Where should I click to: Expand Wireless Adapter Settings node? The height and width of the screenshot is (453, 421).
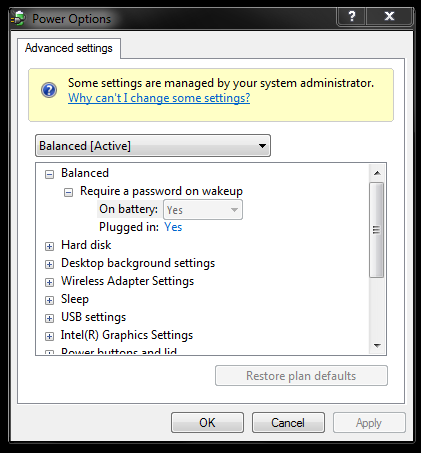(49, 282)
